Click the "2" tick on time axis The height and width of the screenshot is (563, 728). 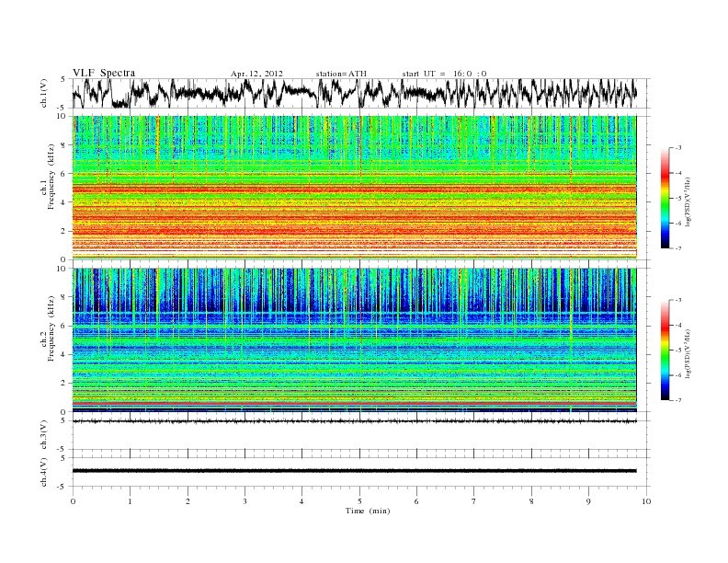188,501
